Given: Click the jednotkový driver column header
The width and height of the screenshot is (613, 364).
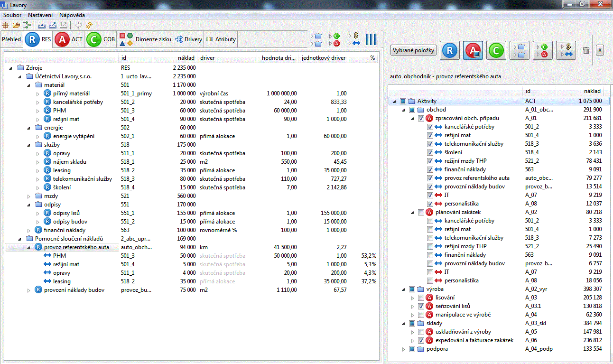Looking at the screenshot, I should 324,58.
